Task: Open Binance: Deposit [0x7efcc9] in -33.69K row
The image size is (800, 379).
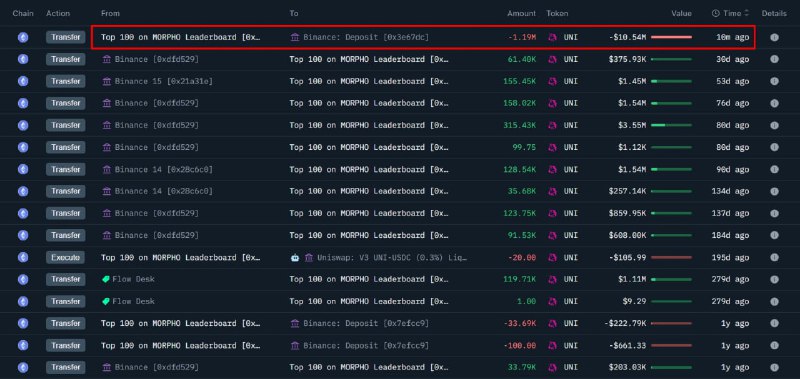Action: pos(366,323)
